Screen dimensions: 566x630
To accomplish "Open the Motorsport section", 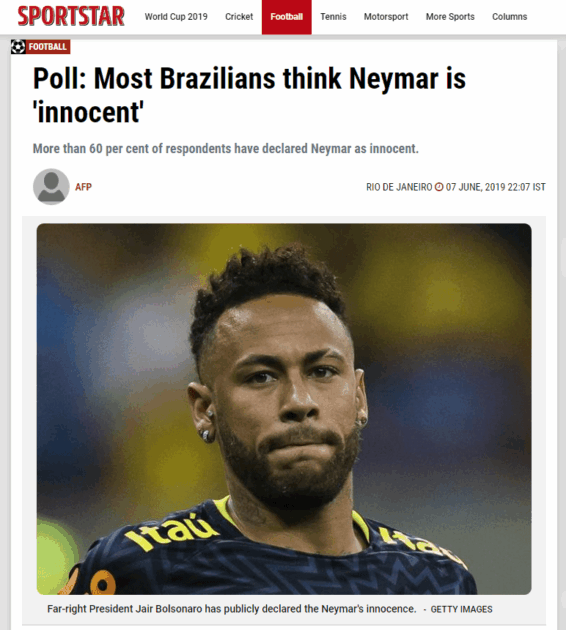I will point(386,17).
